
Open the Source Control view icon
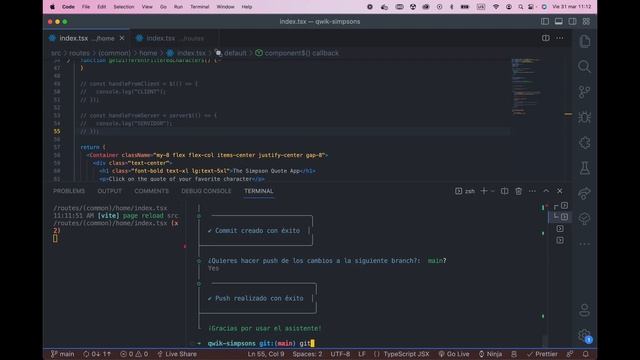pyautogui.click(x=584, y=92)
